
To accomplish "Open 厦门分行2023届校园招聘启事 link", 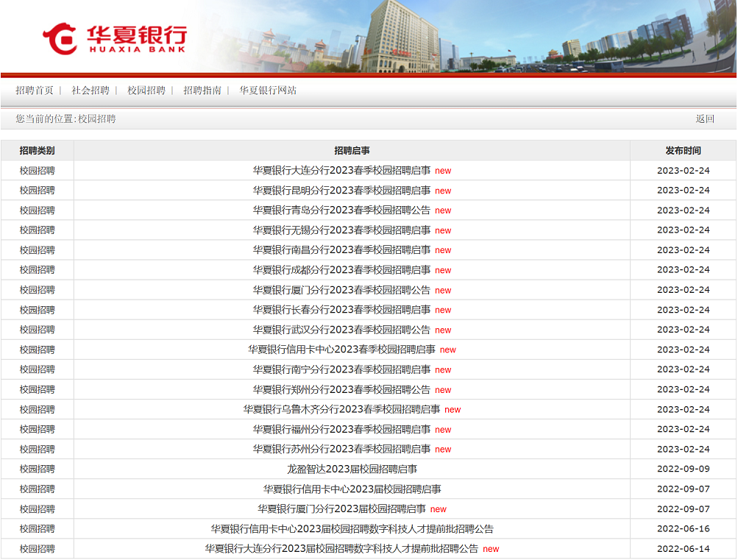I will (x=341, y=509).
